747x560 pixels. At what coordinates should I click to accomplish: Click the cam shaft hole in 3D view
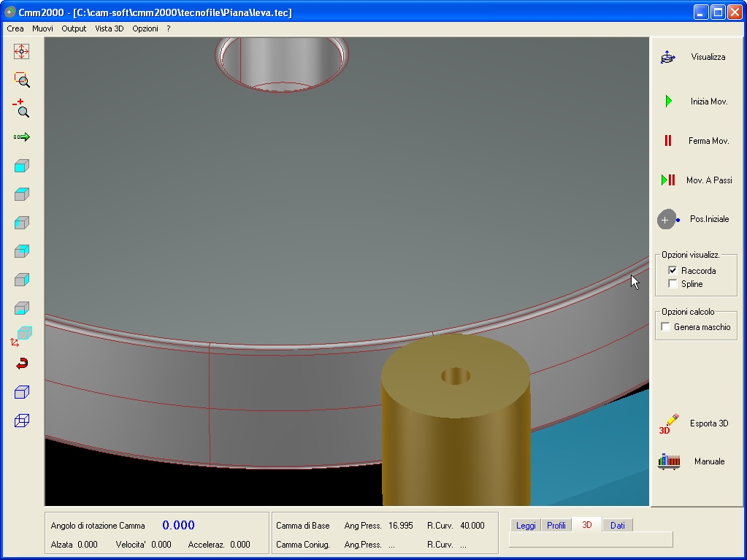tap(282, 64)
